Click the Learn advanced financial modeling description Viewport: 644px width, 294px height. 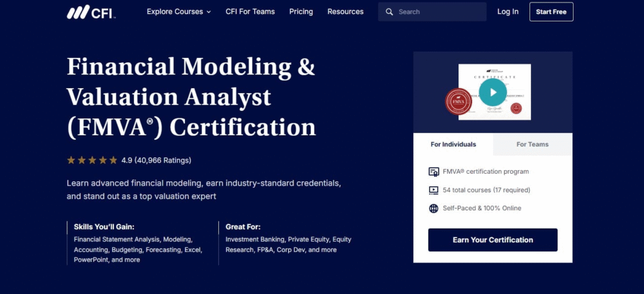204,189
